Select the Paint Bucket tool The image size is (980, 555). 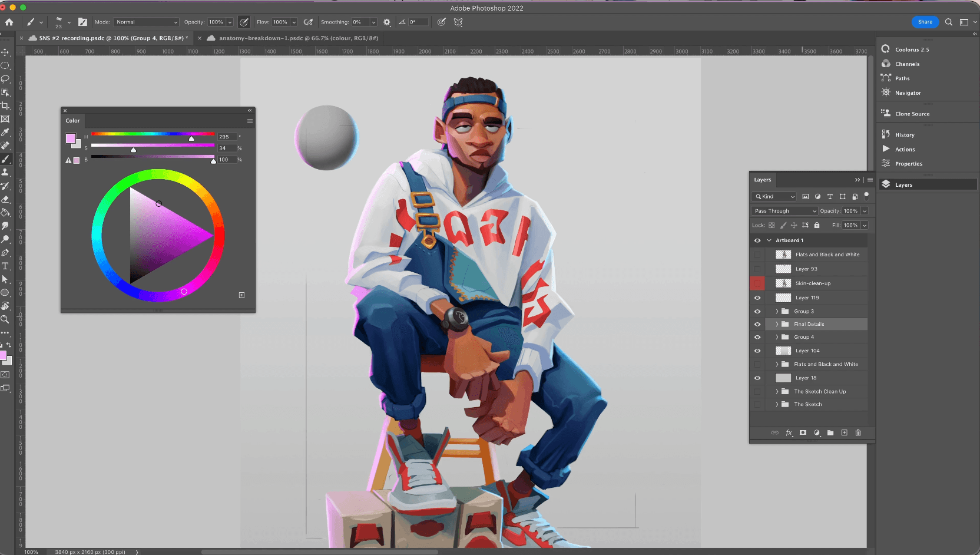click(5, 212)
